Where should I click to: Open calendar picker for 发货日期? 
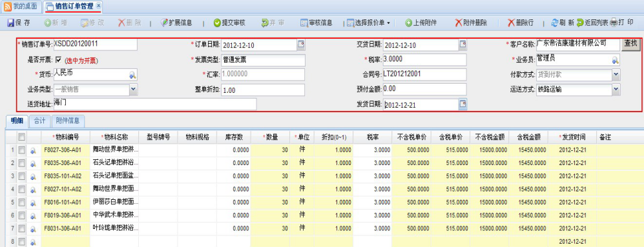[463, 104]
